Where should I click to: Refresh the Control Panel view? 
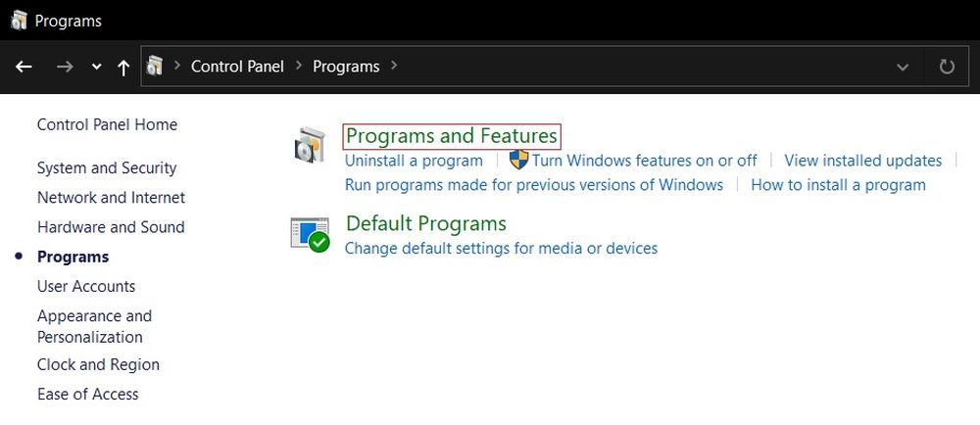click(x=948, y=67)
